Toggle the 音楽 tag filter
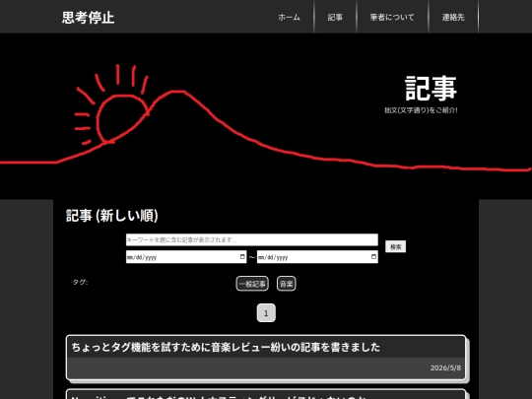Screen dimensions: 532x399 [287, 284]
